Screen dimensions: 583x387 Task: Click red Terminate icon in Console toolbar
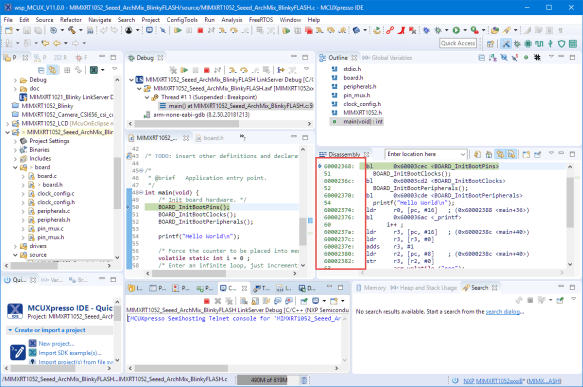point(207,300)
